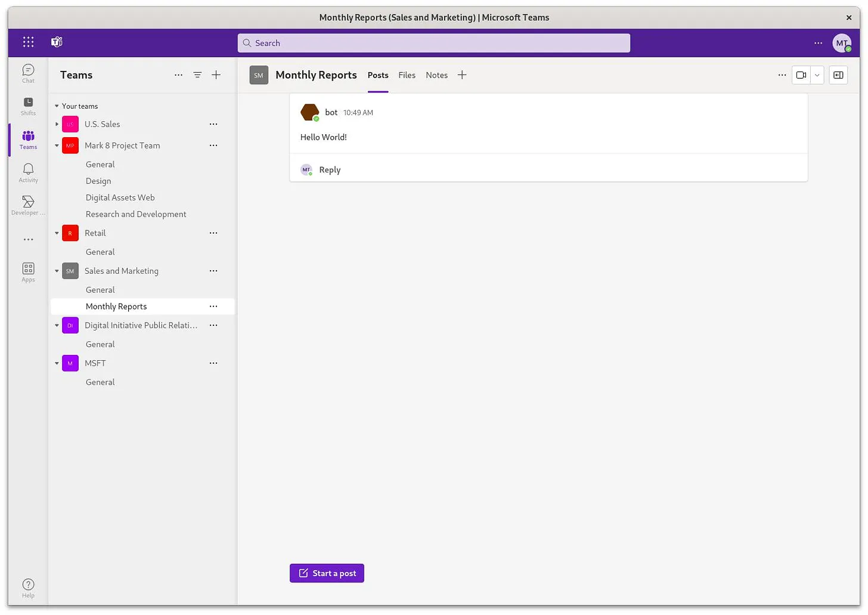Click Start a post button
This screenshot has width=868, height=615.
(327, 573)
